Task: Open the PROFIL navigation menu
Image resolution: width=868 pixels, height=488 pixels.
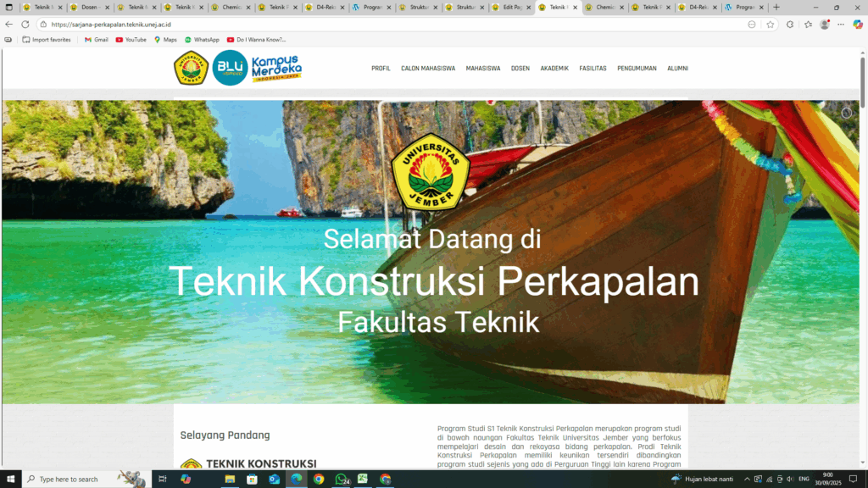Action: tap(381, 69)
